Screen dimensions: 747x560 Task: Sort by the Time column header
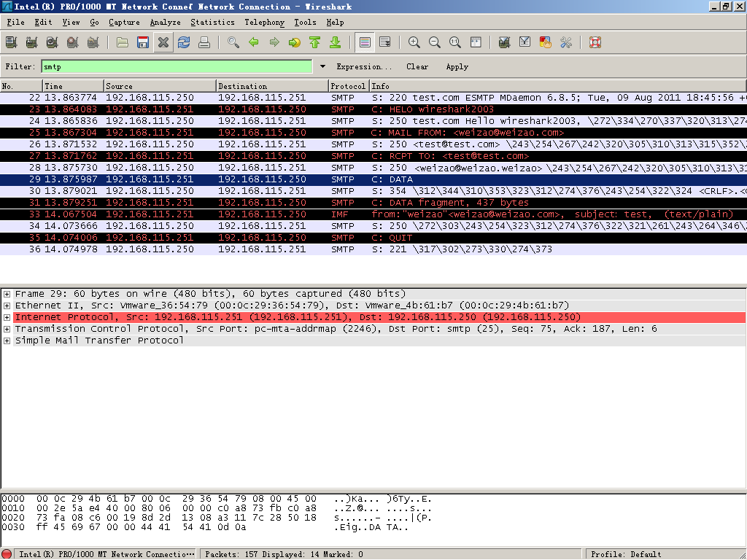(74, 86)
